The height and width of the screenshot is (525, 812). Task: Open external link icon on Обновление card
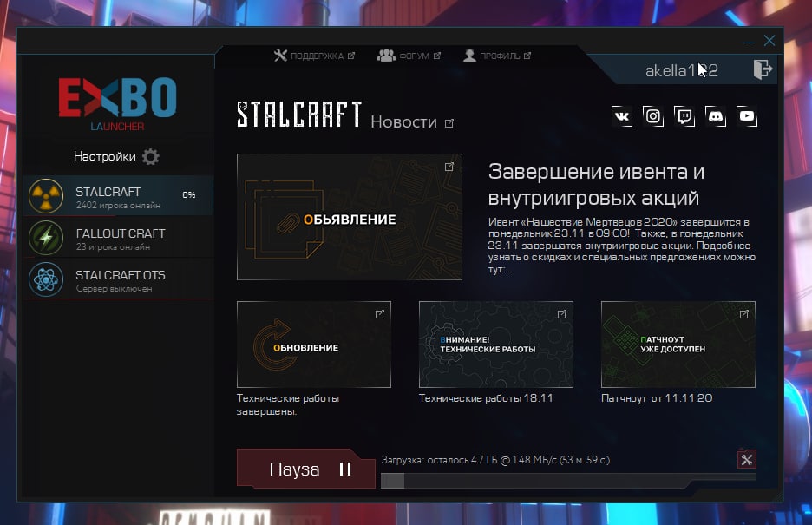click(380, 314)
